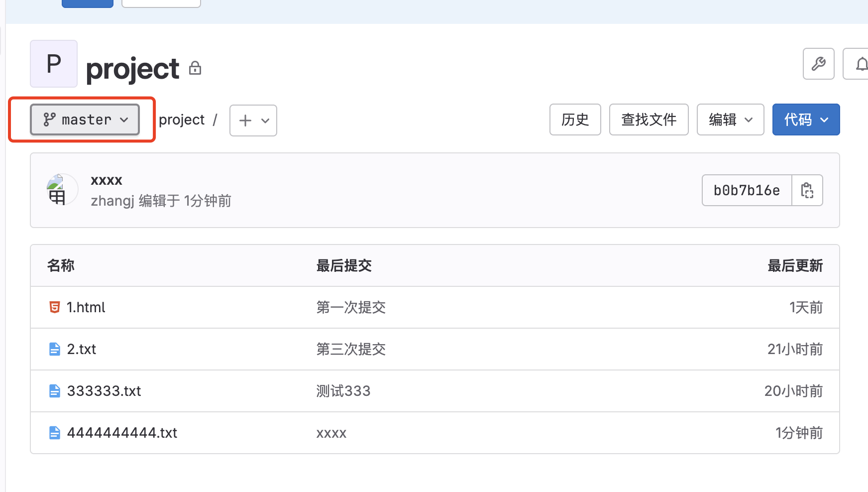Expand the plus dropdown to add files
868x492 pixels.
[x=253, y=121]
